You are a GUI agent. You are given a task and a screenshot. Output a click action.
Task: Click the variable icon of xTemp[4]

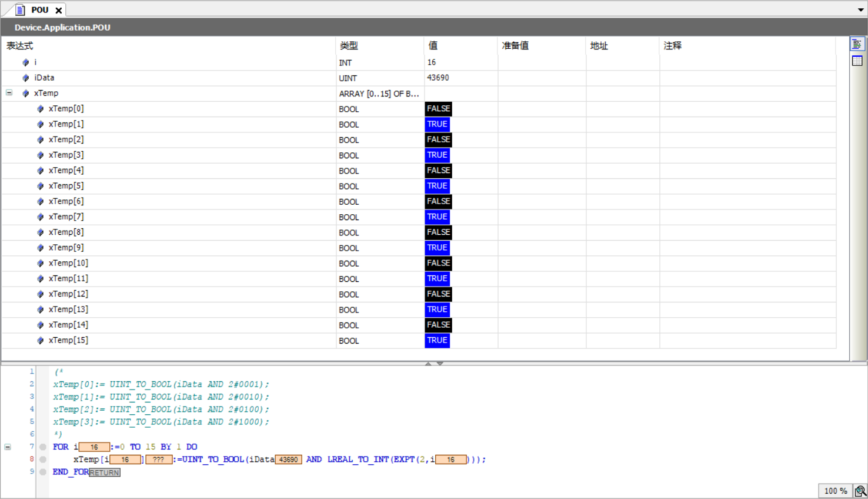click(x=41, y=171)
